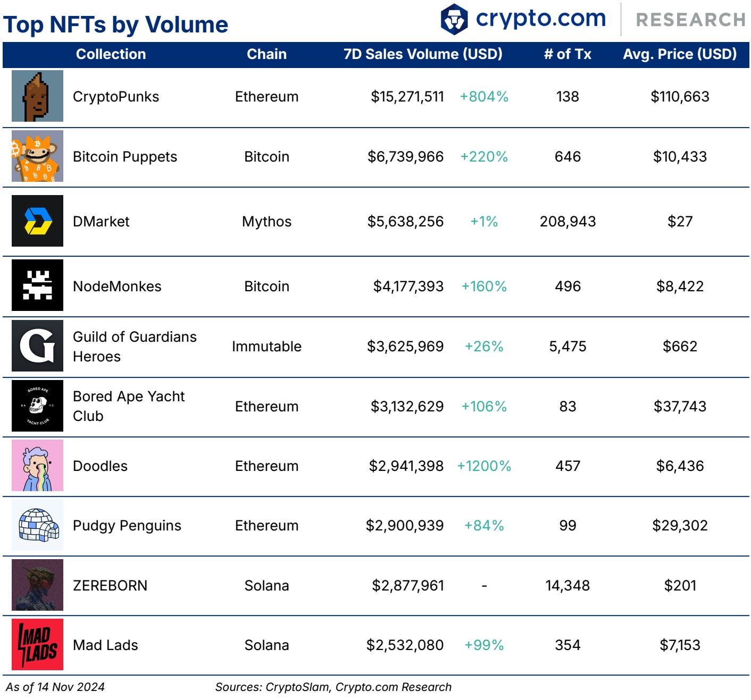The height and width of the screenshot is (700, 751).
Task: Click the $2,900,939 sales volume value
Action: (405, 526)
